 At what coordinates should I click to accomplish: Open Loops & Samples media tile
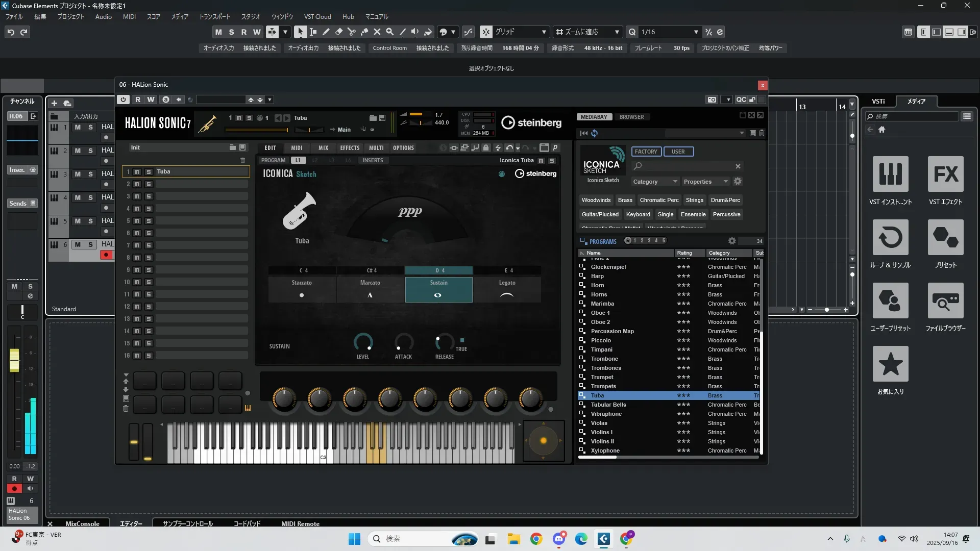[x=890, y=238]
